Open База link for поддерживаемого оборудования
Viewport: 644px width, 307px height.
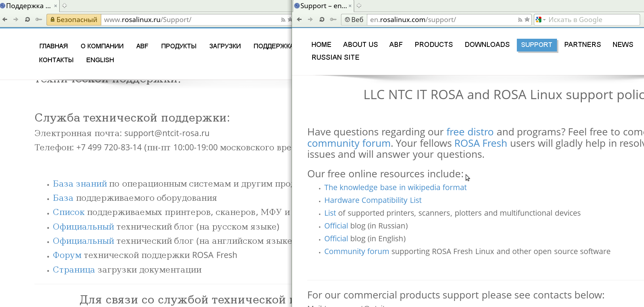63,198
